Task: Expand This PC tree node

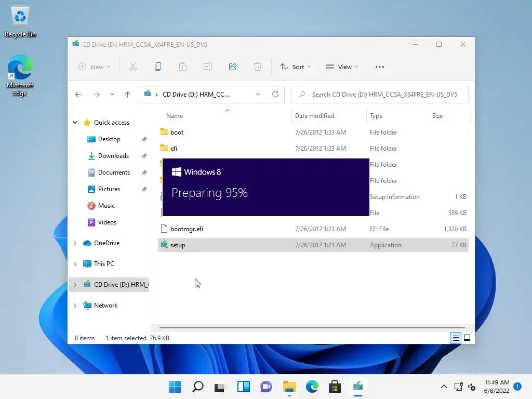Action: pyautogui.click(x=75, y=264)
